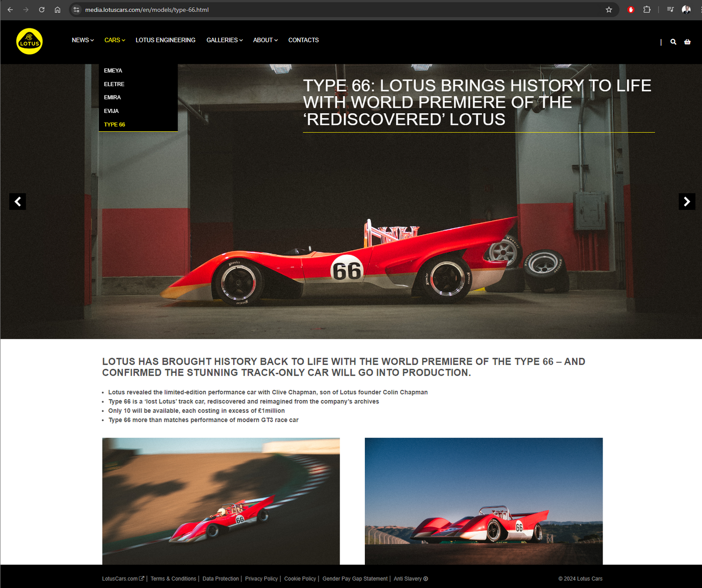Image resolution: width=702 pixels, height=588 pixels.
Task: Expand the ABOUT dropdown menu
Action: coord(265,40)
